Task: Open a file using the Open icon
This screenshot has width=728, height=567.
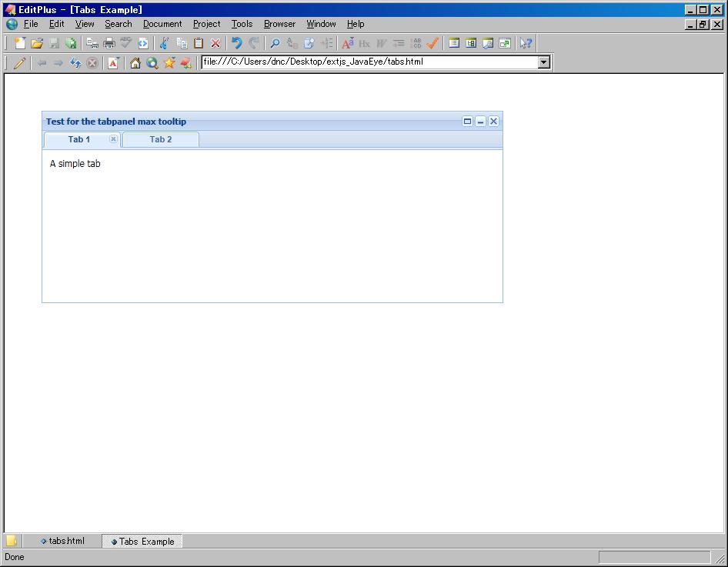Action: coord(36,43)
